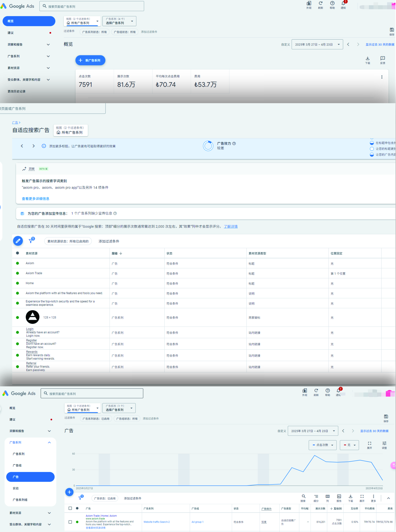Click the blue pencil edit button

coord(18,241)
